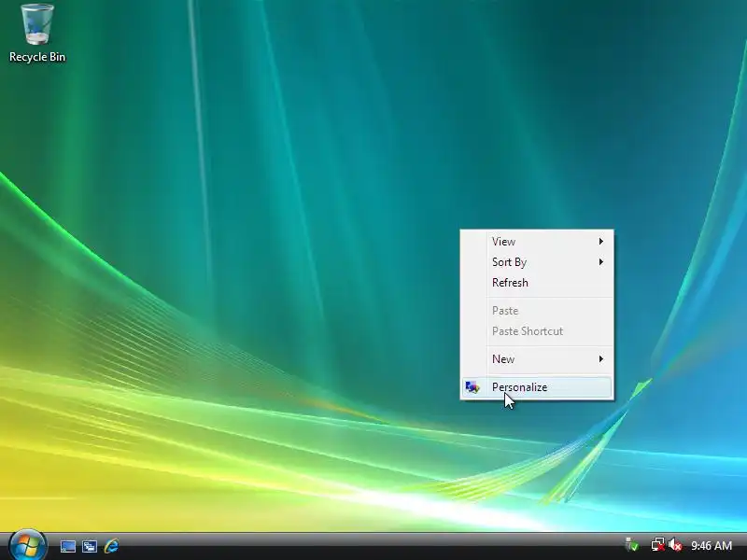Choose Refresh from the context menu
747x560 pixels.
[x=537, y=283]
